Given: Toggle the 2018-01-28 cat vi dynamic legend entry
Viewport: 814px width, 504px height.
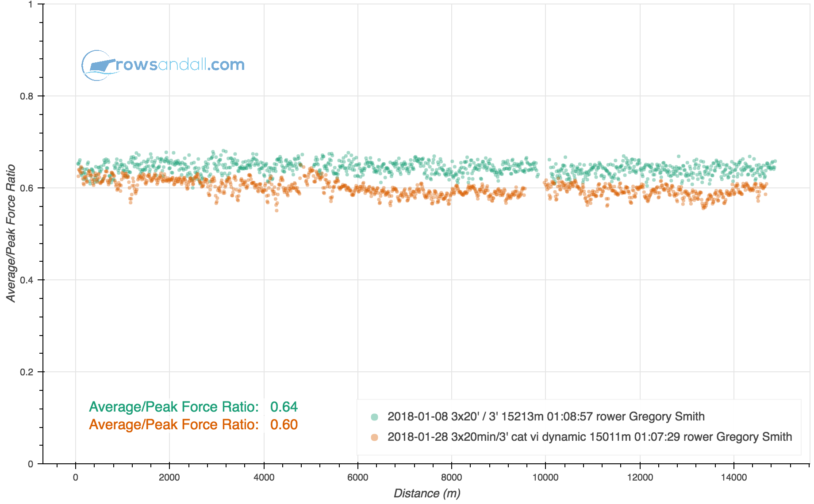Looking at the screenshot, I should [589, 437].
